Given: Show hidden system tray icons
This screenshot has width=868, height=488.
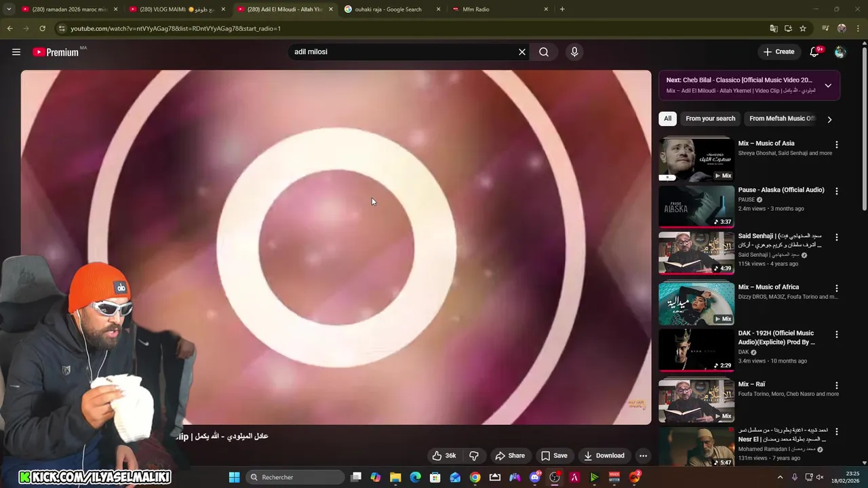Looking at the screenshot, I should (780, 477).
